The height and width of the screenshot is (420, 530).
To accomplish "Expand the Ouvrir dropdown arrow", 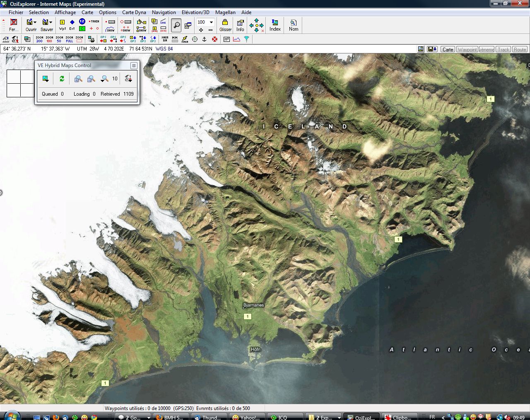I will (35, 22).
